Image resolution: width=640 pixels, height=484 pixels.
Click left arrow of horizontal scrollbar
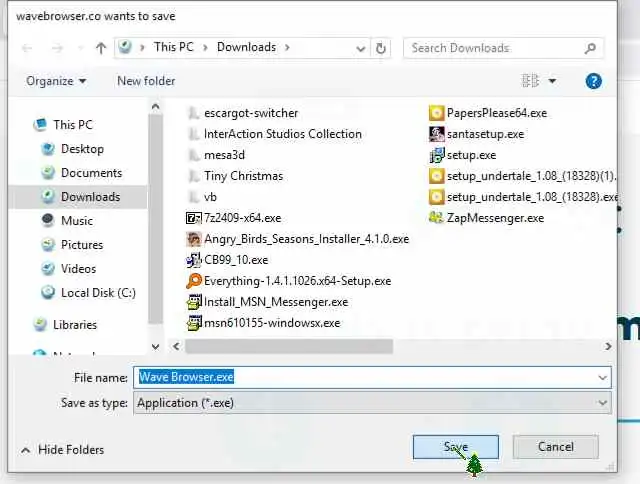(176, 346)
